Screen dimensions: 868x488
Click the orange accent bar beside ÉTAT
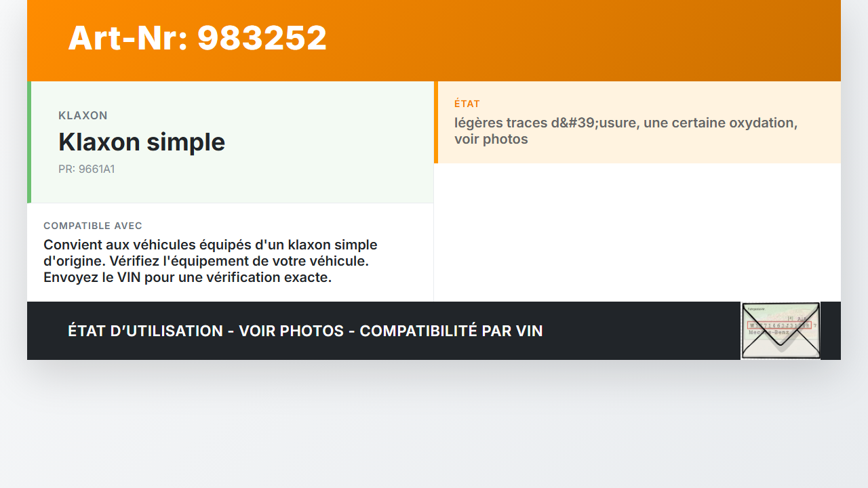(436, 123)
